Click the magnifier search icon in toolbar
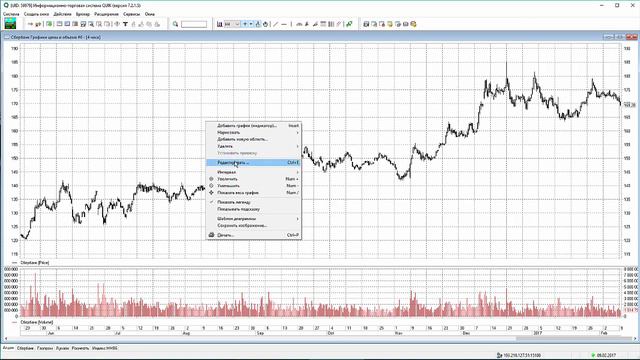Image resolution: width=640 pixels, height=360 pixels. tap(176, 24)
